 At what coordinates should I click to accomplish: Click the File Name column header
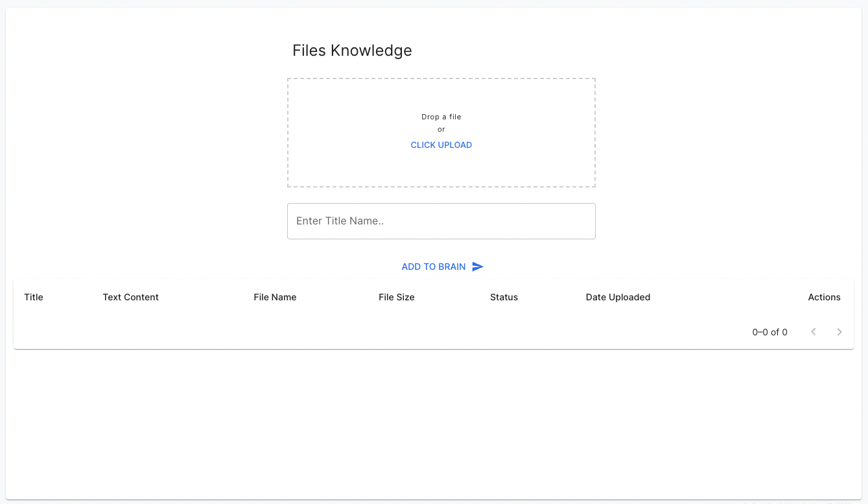click(x=275, y=297)
